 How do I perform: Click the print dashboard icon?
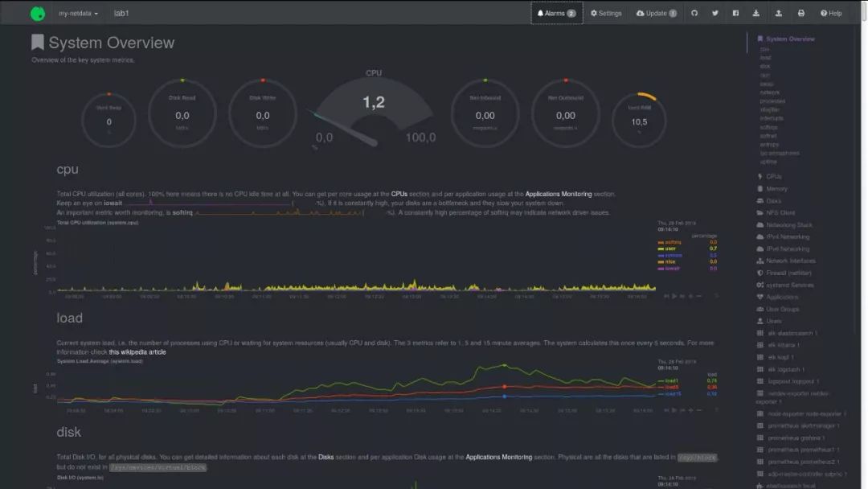tap(801, 14)
